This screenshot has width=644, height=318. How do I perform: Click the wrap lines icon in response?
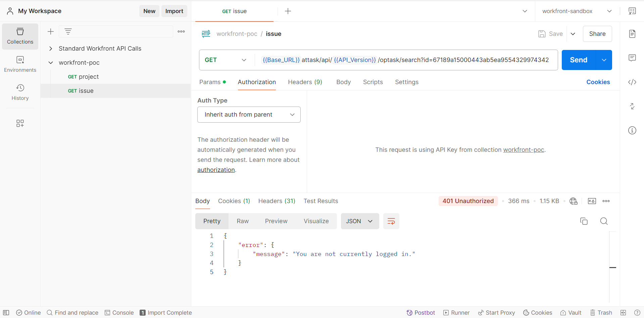(x=391, y=221)
